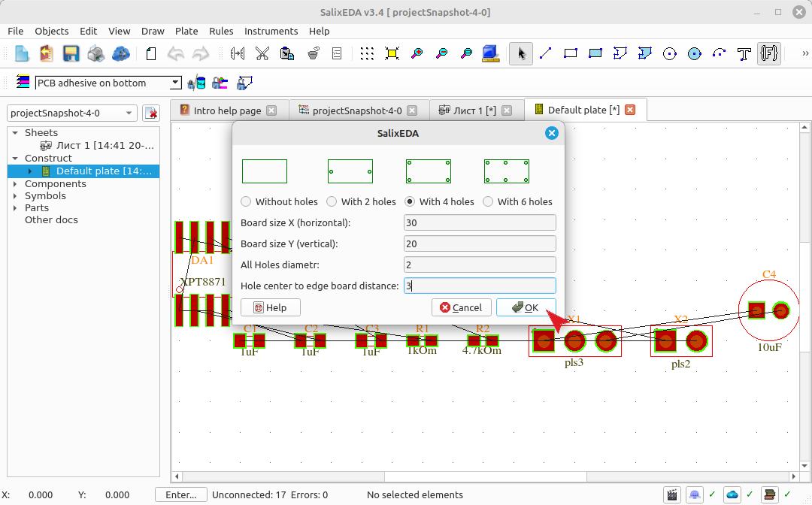Click the scissors cut icon
Viewport: 812px width, 505px height.
(x=262, y=53)
